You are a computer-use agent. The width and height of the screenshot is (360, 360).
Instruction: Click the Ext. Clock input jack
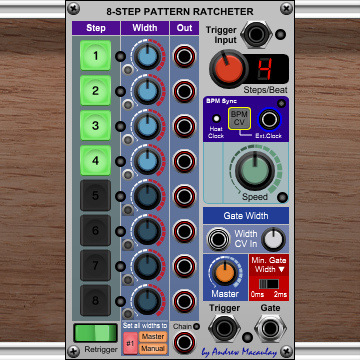[269, 119]
